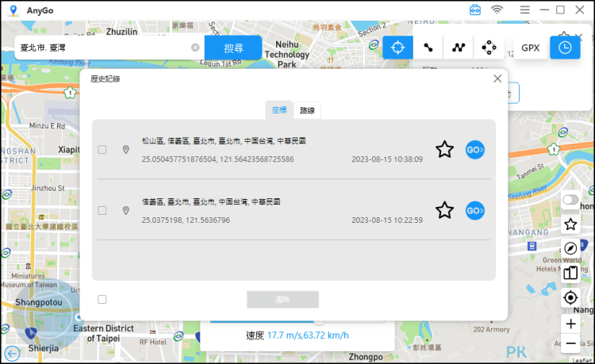Close the 歷史記錄 dialog
The width and height of the screenshot is (595, 364).
pos(497,79)
